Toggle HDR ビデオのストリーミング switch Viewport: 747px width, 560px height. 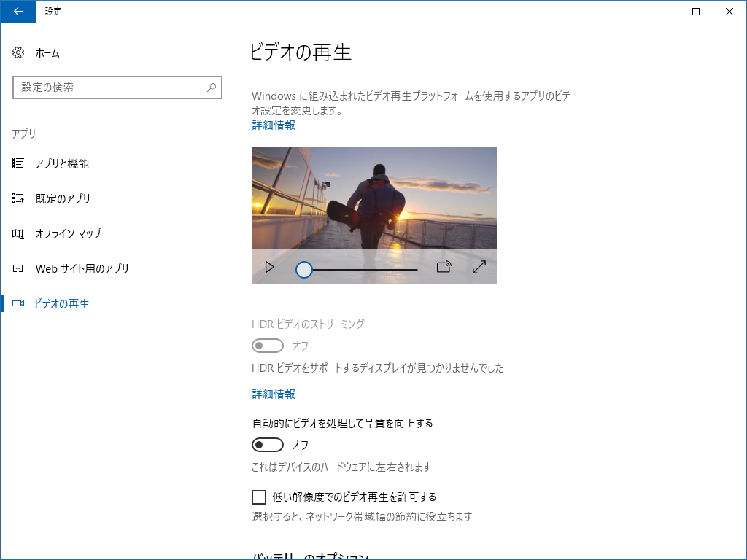point(267,345)
